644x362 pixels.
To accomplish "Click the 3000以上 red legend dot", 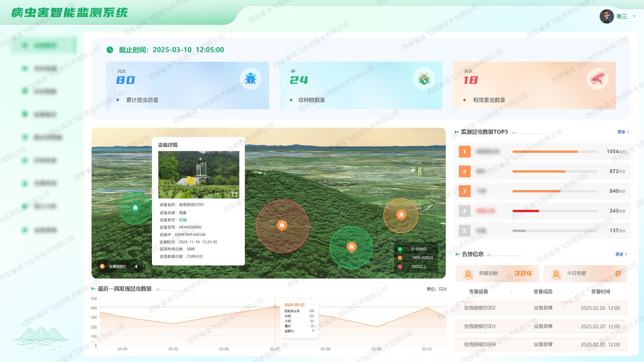I will (x=400, y=266).
